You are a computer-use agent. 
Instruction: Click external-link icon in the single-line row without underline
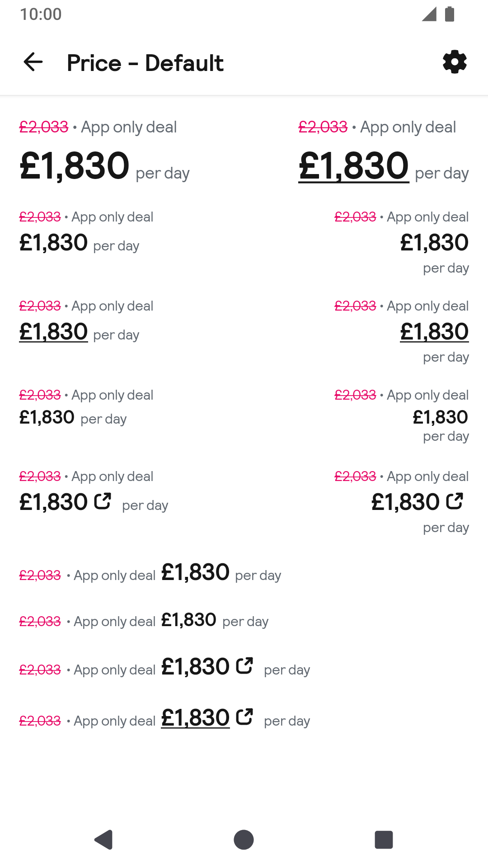244,665
